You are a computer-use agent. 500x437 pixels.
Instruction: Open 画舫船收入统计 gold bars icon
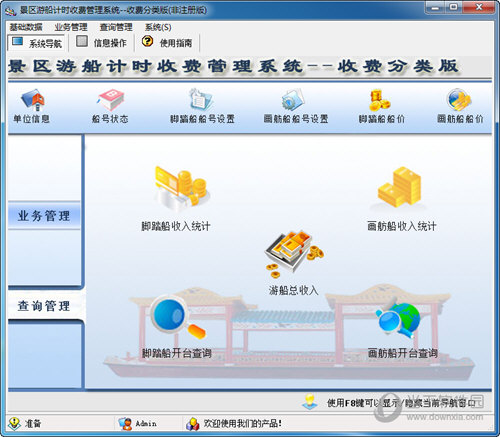click(399, 187)
